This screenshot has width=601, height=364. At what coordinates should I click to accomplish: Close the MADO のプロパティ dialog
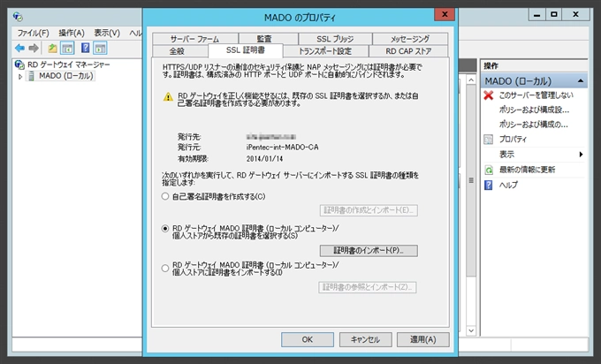tap(445, 14)
